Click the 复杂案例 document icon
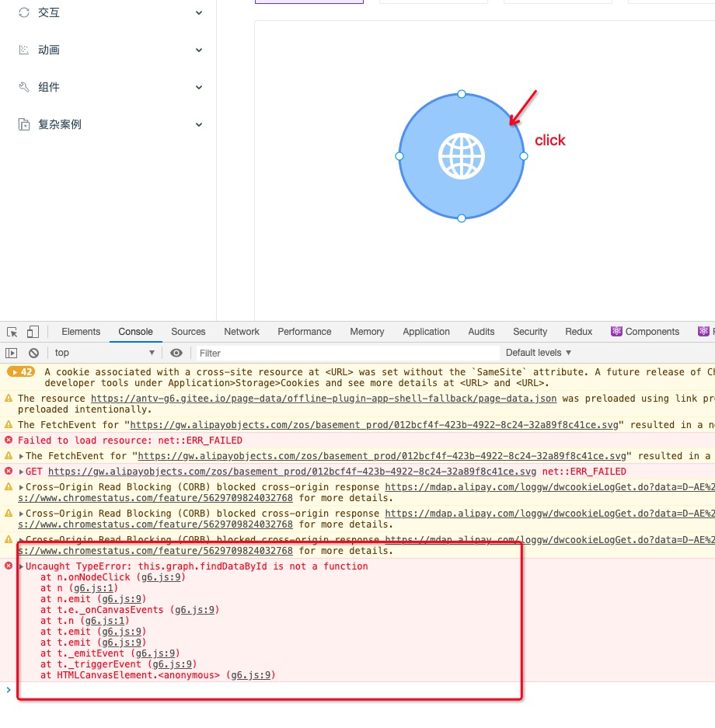 (x=23, y=124)
